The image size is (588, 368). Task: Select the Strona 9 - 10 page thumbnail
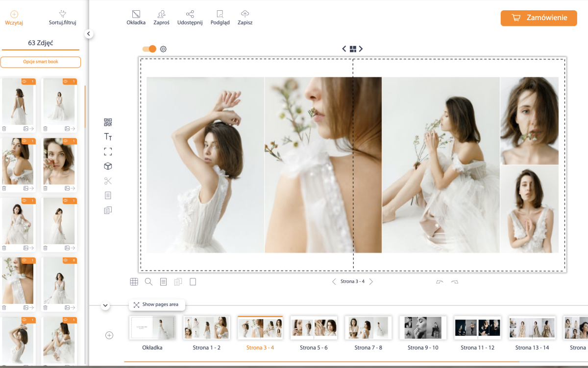point(423,328)
